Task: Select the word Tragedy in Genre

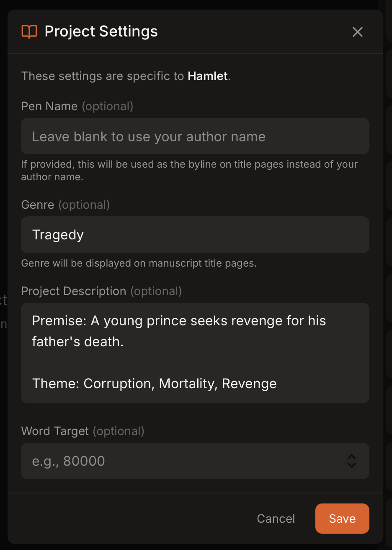Action: 58,235
